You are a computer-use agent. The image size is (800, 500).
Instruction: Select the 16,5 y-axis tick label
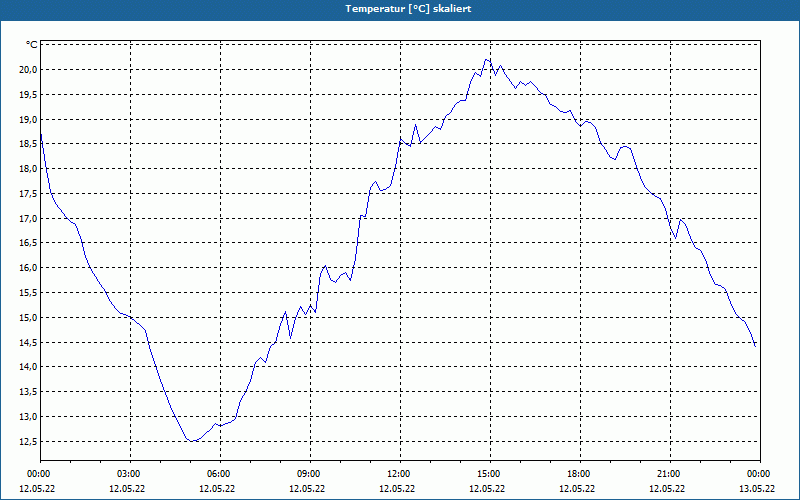[x=28, y=243]
